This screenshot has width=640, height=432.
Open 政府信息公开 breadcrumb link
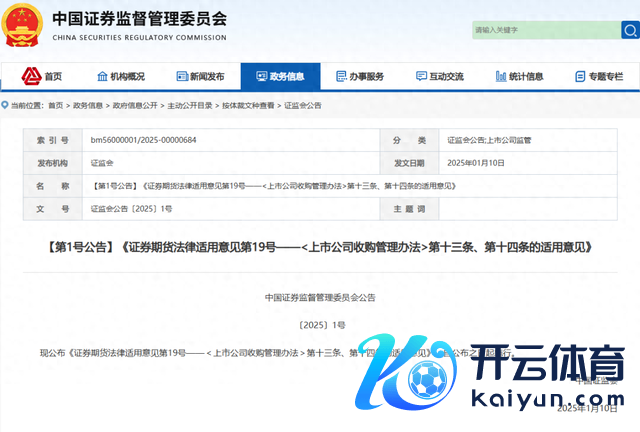pos(134,105)
